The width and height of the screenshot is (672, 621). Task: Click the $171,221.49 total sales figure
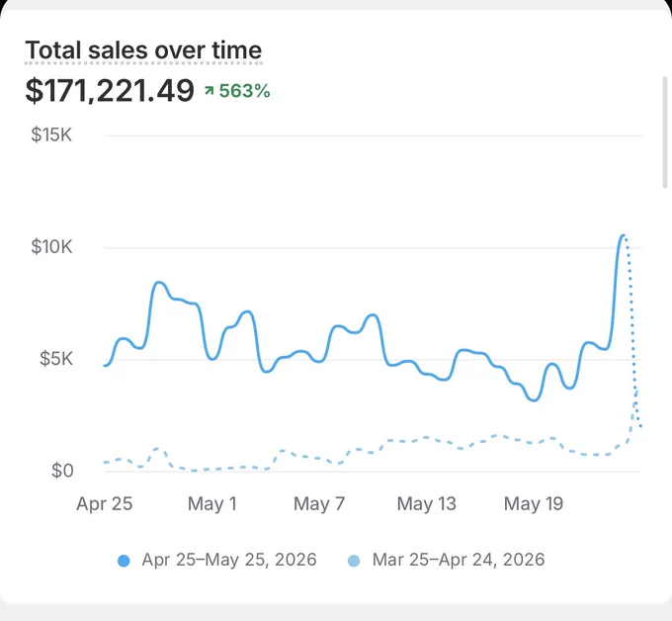[x=110, y=91]
